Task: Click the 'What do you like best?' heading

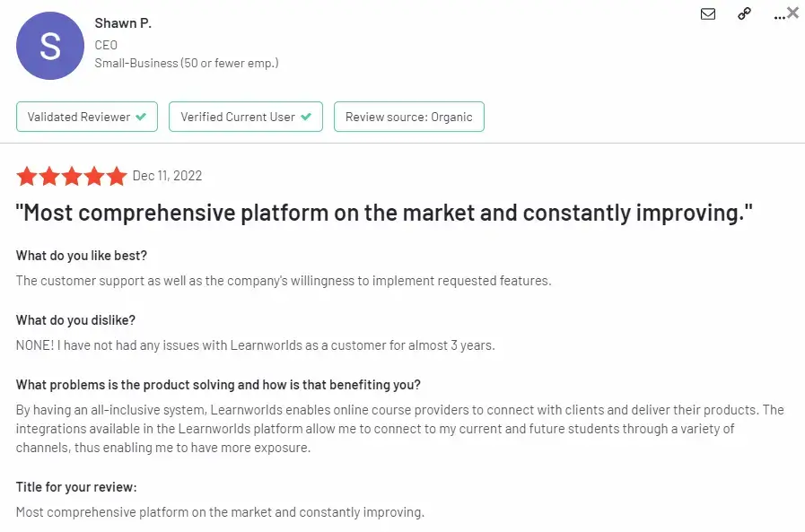Action: (82, 256)
